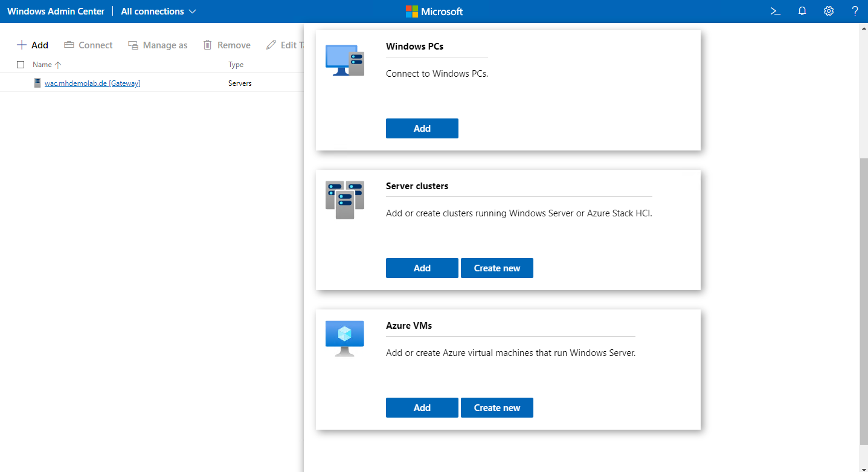
Task: Click Add under Azure VMs
Action: click(x=422, y=407)
